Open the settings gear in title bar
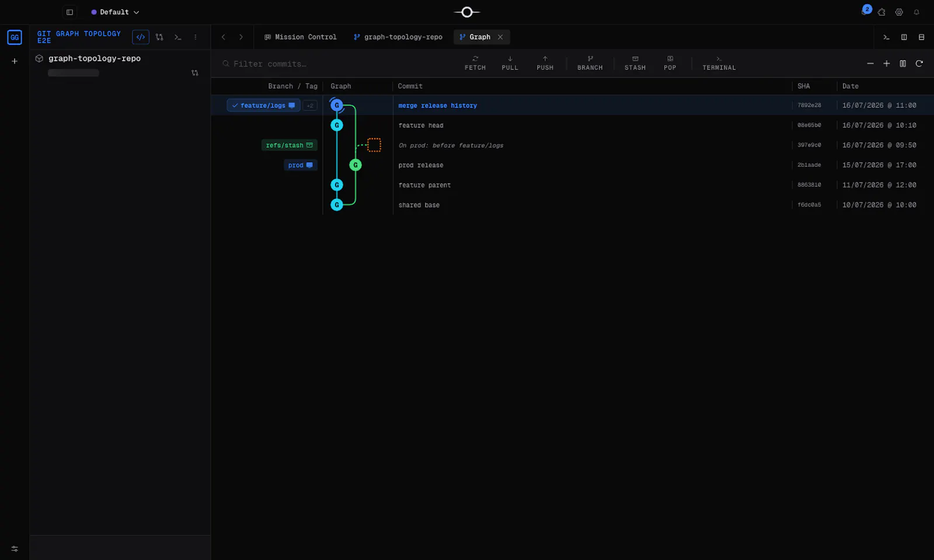934x560 pixels. [x=899, y=12]
